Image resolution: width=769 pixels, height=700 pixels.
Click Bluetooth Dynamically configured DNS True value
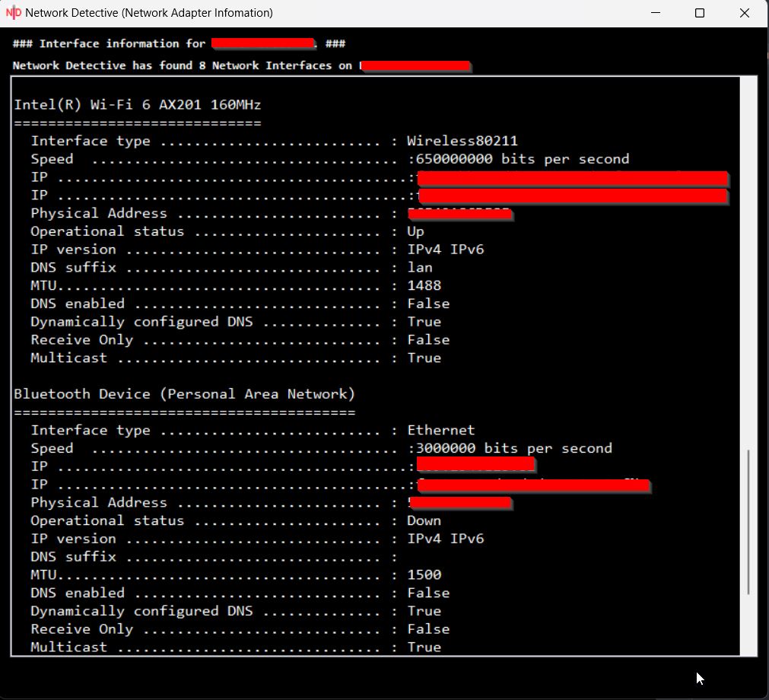tap(424, 611)
